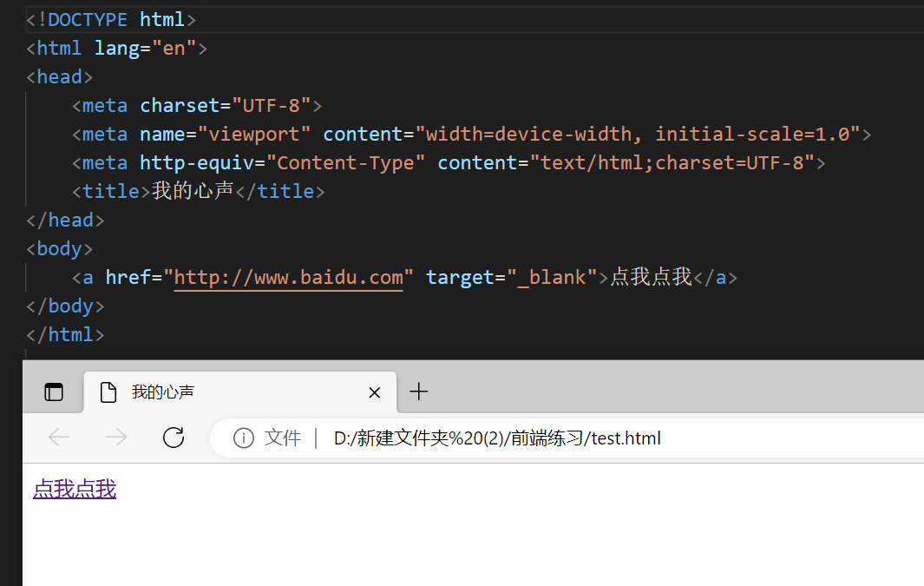Place cursor on the closing body tag

tap(65, 306)
